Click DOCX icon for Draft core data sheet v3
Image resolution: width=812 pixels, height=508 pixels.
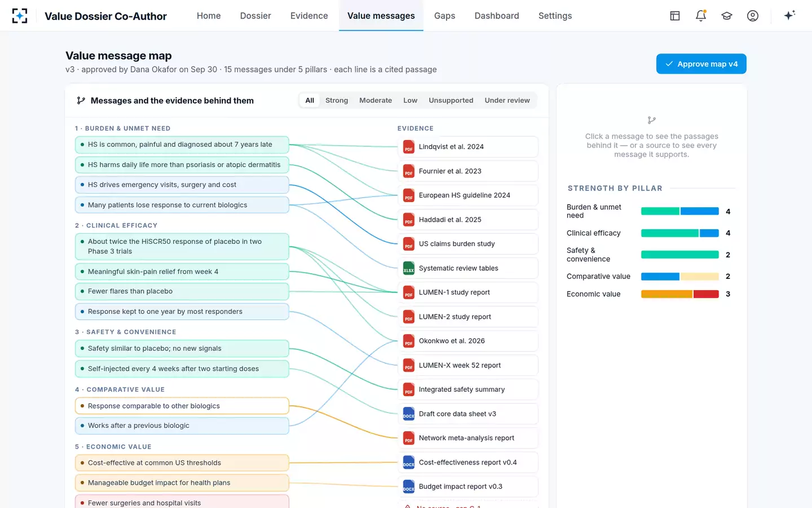[409, 414]
